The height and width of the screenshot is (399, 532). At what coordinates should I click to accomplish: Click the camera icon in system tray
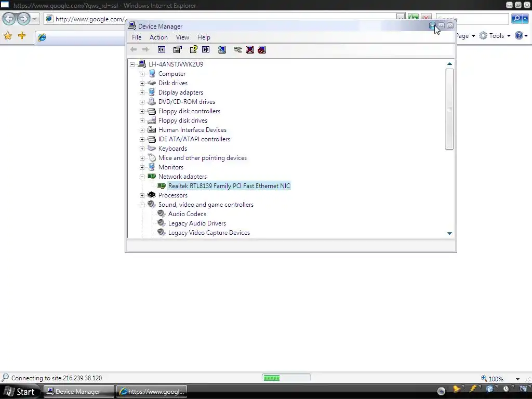coord(523,389)
